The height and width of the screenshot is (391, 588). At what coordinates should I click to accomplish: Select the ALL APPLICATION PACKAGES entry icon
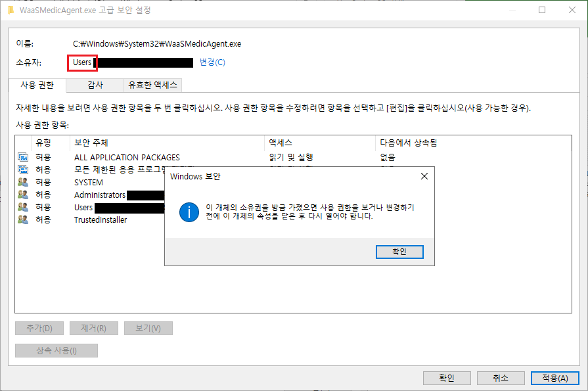coord(23,157)
